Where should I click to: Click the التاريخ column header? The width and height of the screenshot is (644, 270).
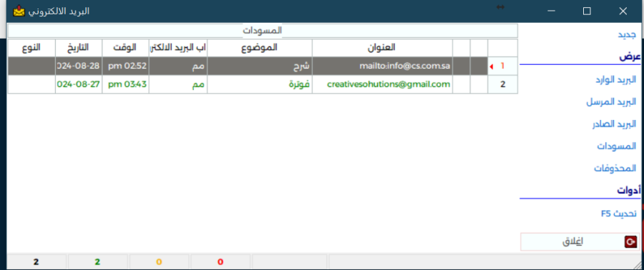click(79, 48)
